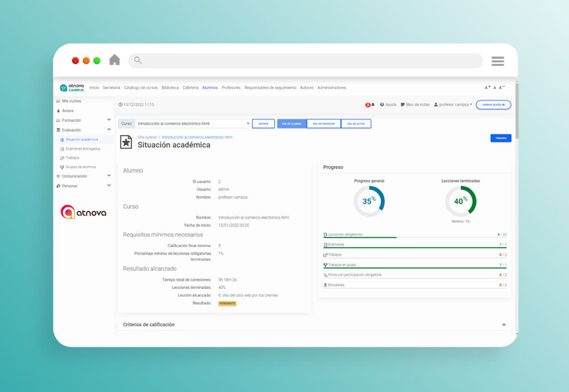Increase font size with A+ icon

(x=488, y=87)
